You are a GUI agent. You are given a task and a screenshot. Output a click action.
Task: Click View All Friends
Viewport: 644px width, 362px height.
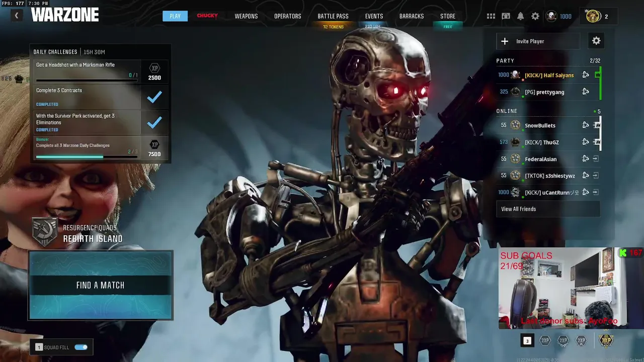548,209
